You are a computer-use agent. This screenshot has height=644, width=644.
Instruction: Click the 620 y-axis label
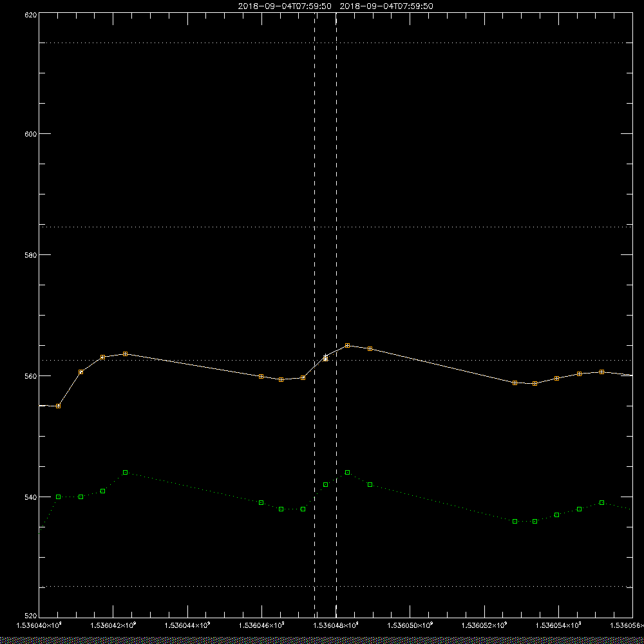click(x=31, y=15)
